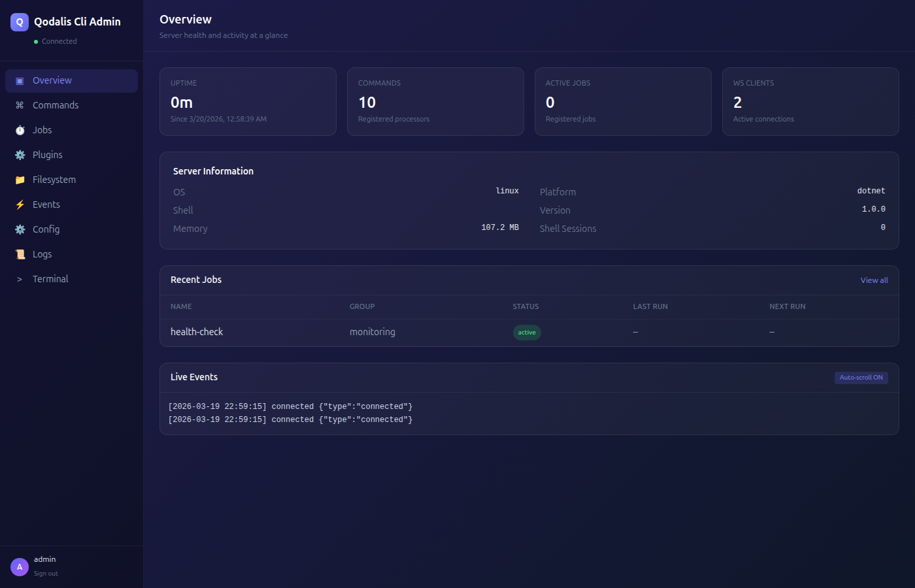Open the Commands menu item
This screenshot has height=588, width=915.
71,105
